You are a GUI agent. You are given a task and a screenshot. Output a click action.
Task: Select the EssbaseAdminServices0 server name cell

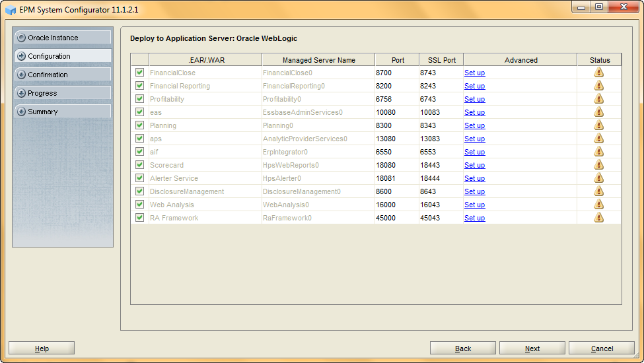click(318, 112)
